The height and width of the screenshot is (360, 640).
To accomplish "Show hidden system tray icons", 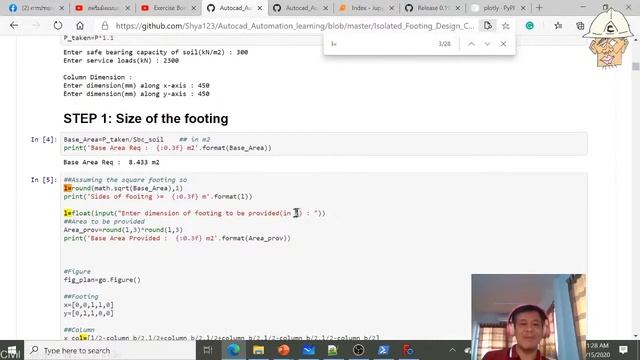I will coord(452,350).
